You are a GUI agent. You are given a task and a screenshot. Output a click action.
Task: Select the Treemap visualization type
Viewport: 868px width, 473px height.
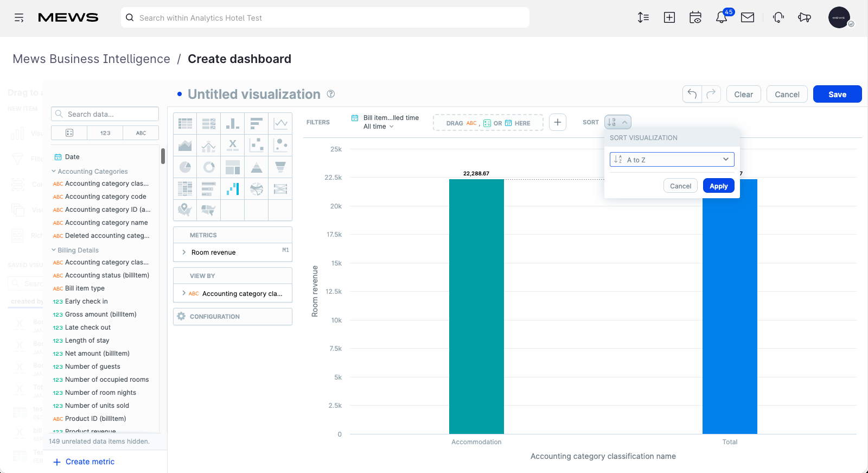[233, 167]
